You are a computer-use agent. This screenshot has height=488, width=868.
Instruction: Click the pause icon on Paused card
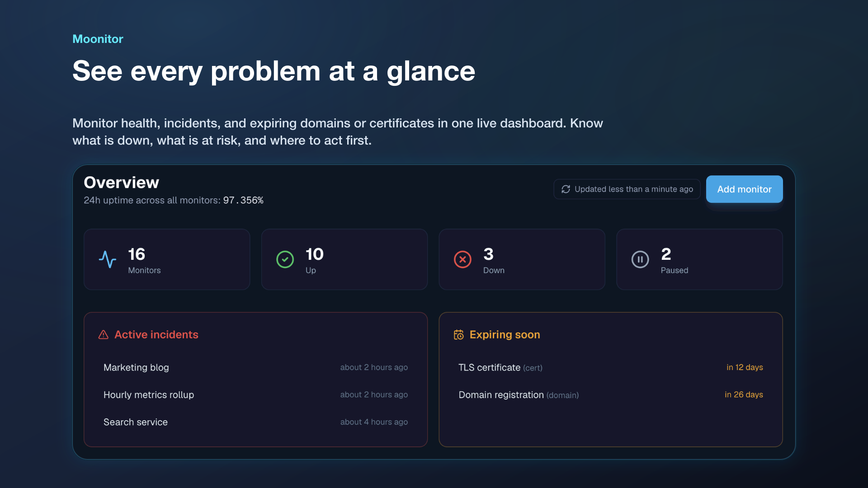click(x=640, y=259)
